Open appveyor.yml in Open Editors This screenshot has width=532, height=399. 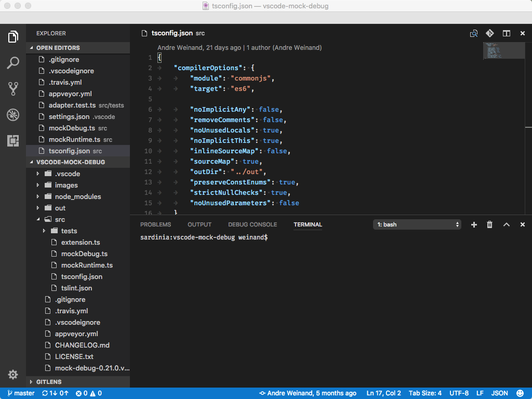tap(78, 94)
